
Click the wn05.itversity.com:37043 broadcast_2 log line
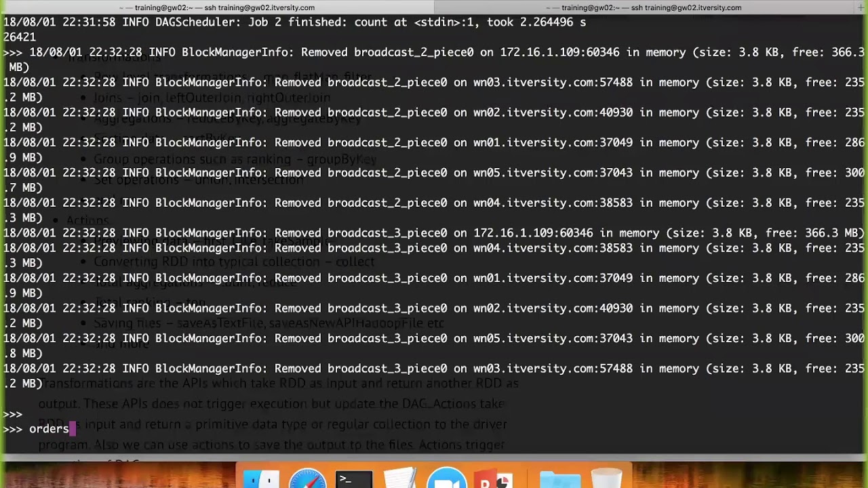click(x=434, y=180)
